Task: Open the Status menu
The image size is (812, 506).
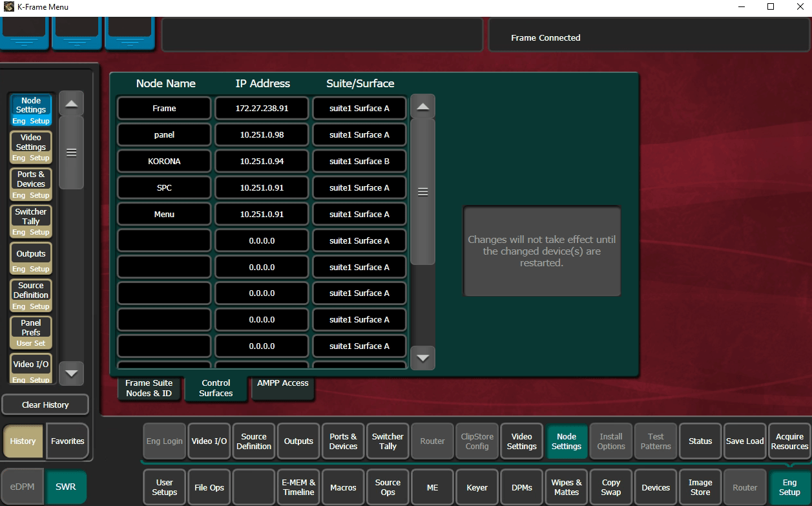Action: point(700,441)
